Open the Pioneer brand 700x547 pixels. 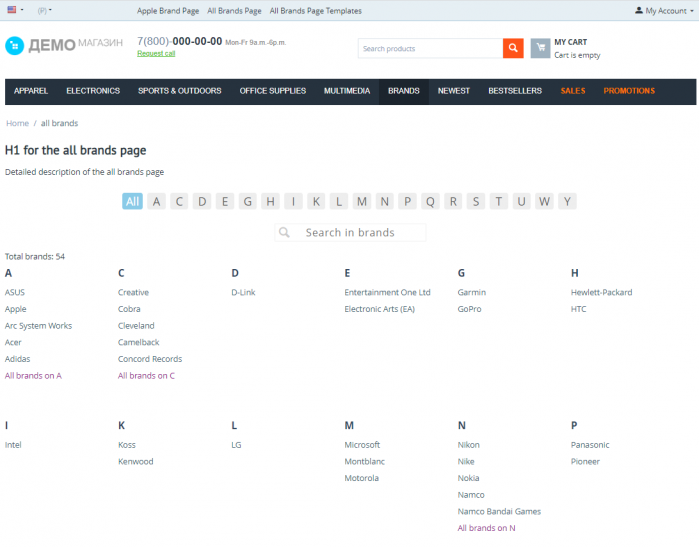tap(585, 462)
